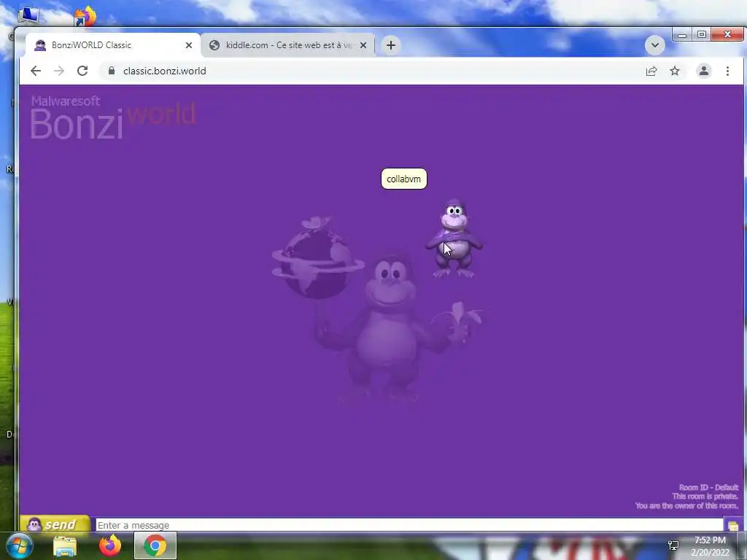The image size is (747, 560).
Task: Click the forward navigation arrow
Action: [59, 71]
